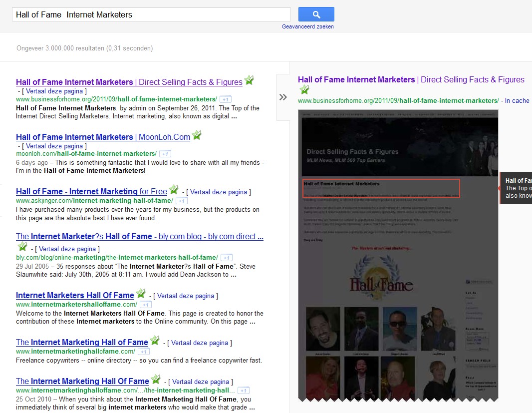Click the green URL in the preview panel
The height and width of the screenshot is (413, 532).
[x=398, y=100]
